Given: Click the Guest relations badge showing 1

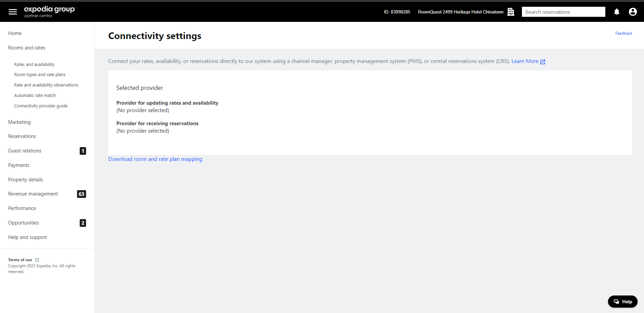Looking at the screenshot, I should (83, 151).
